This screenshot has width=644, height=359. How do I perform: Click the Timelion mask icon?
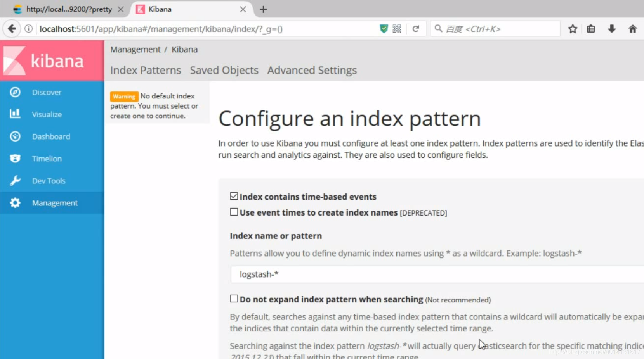click(x=15, y=159)
